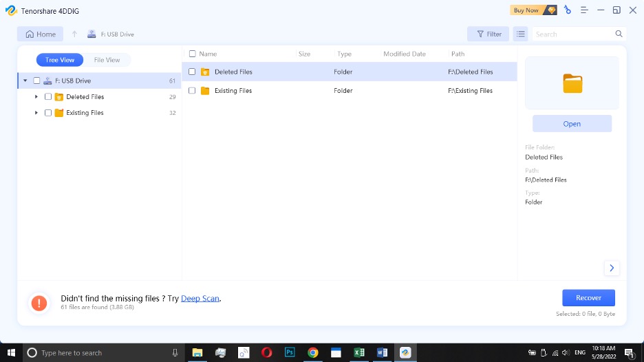Check Existing Files checkbox in the tree

48,113
